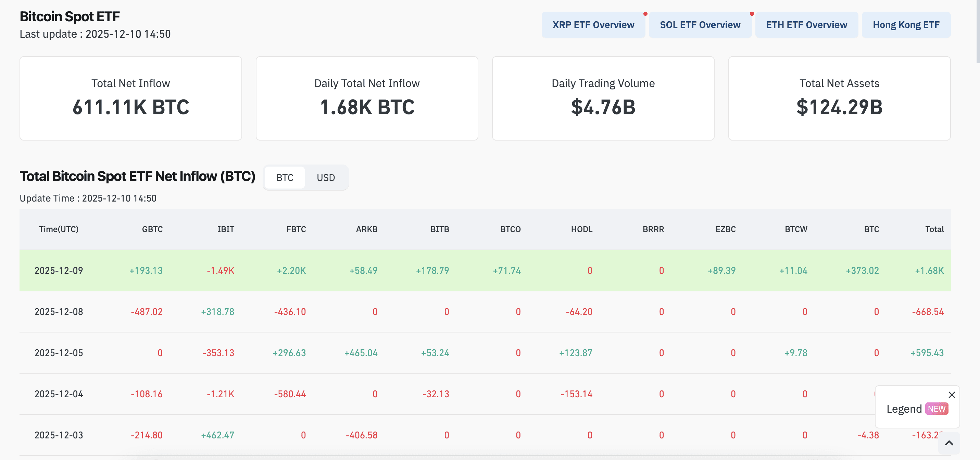Click the IBIT column header

[x=226, y=229]
